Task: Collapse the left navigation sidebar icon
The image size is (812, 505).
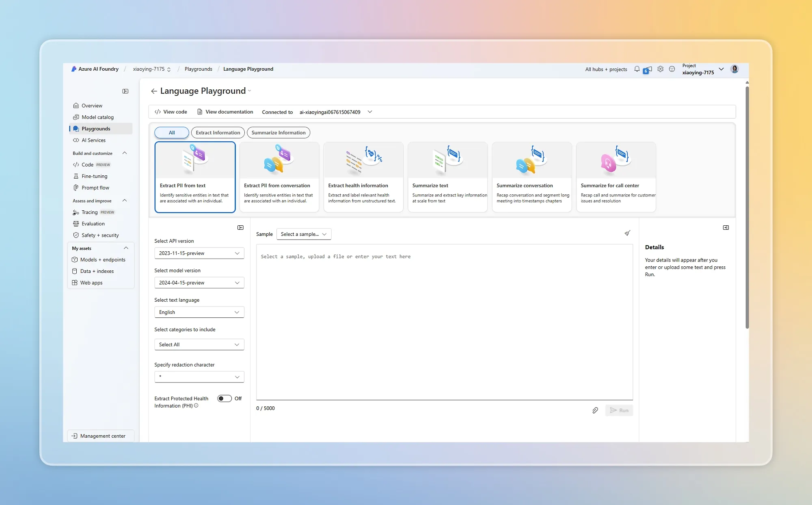Action: (125, 91)
